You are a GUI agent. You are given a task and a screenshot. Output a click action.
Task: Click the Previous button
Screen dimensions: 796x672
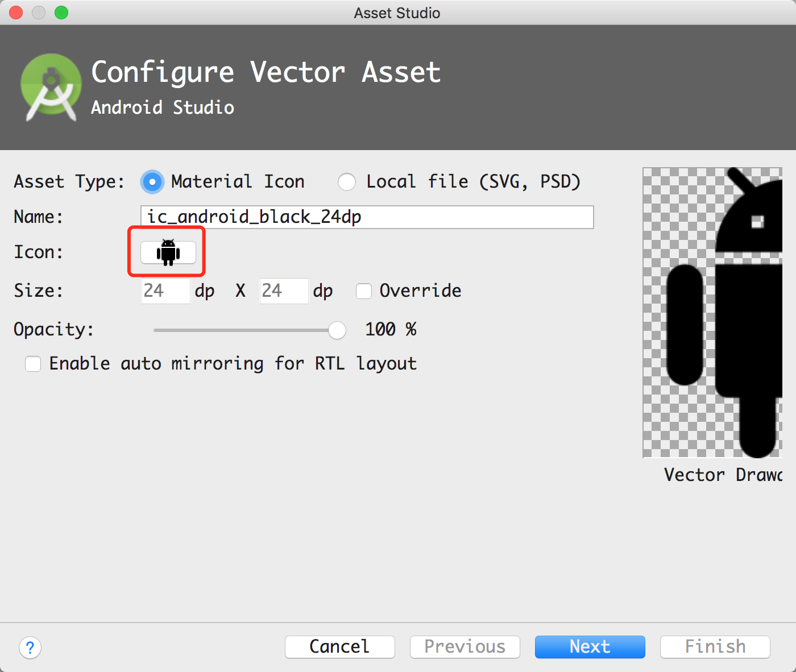tap(465, 647)
